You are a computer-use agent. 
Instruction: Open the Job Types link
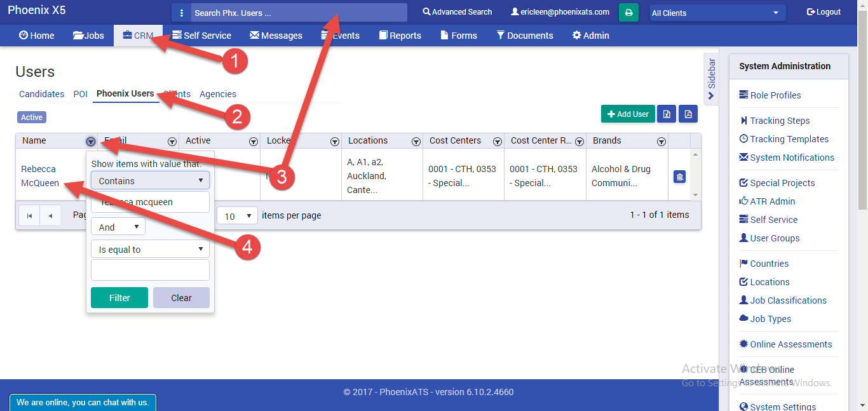766,319
